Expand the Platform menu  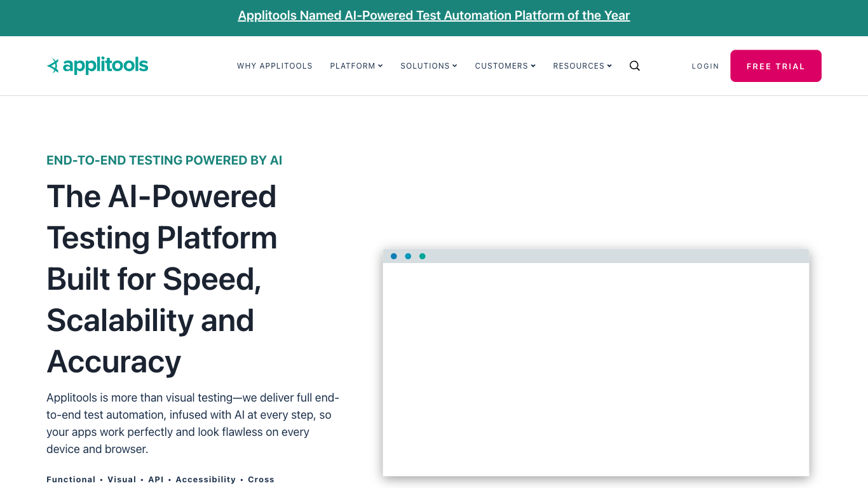point(356,66)
